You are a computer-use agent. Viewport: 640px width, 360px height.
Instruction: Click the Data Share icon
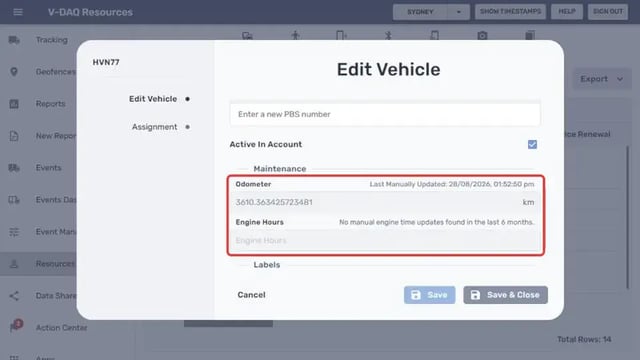pos(14,296)
